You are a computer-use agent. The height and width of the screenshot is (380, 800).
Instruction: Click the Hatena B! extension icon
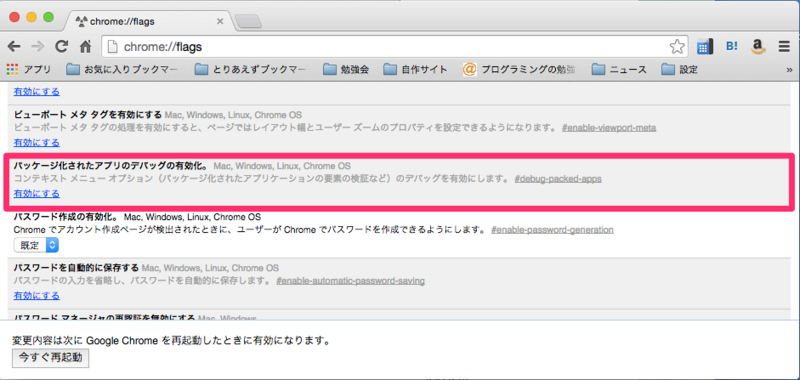(732, 47)
